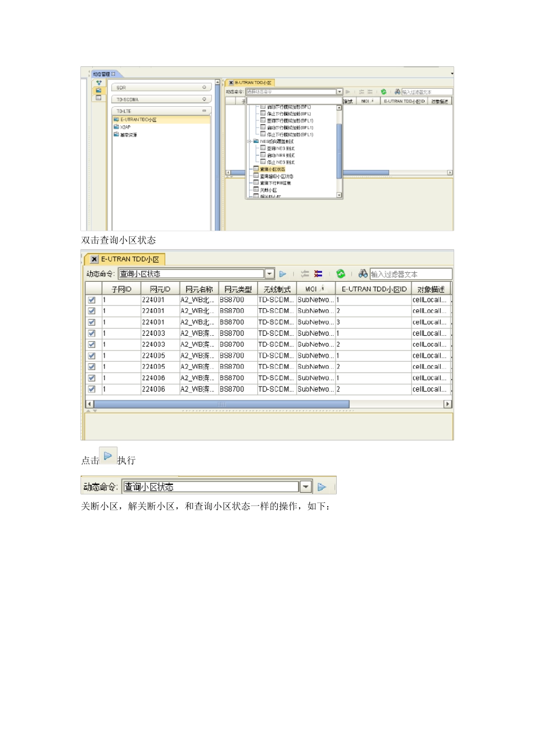The image size is (534, 756).
Task: Close E-UTRAN TDD小区 tab in the 动态管理 window
Action: coord(231,83)
